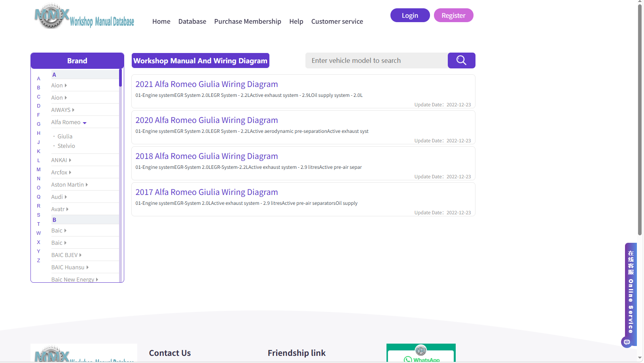This screenshot has width=644, height=363.
Task: Expand the BAIC Huansu brand
Action: click(70, 267)
